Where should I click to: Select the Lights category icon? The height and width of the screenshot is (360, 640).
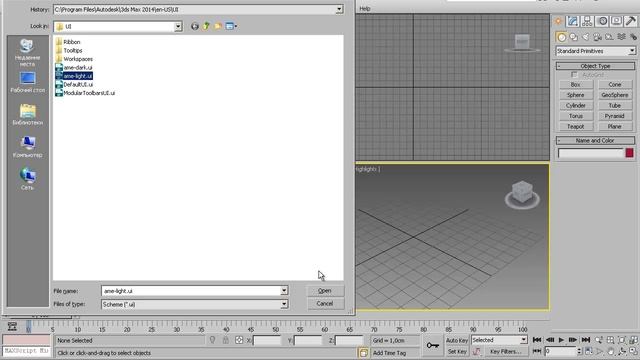pos(585,37)
